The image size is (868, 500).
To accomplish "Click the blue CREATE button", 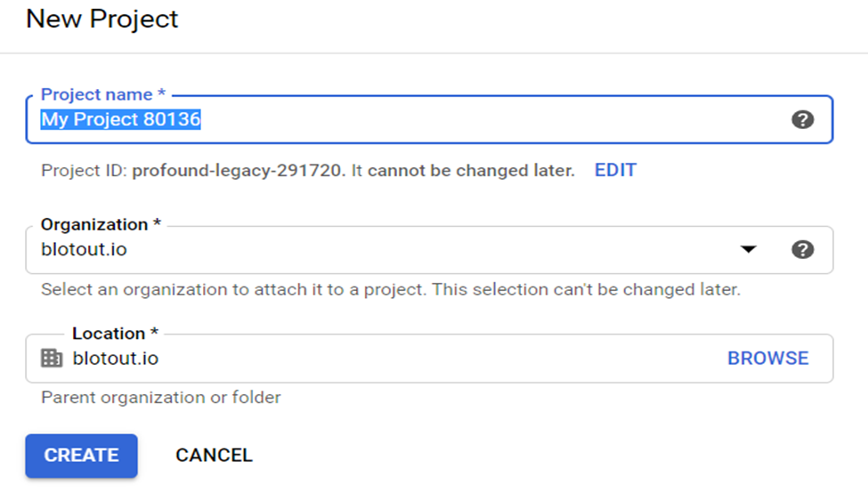I will pyautogui.click(x=81, y=456).
